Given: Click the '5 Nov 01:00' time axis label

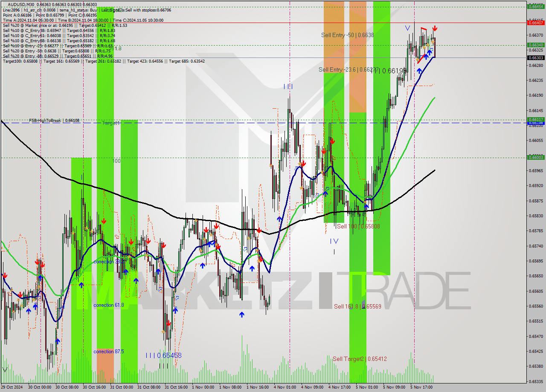Looking at the screenshot, I should tap(366, 387).
